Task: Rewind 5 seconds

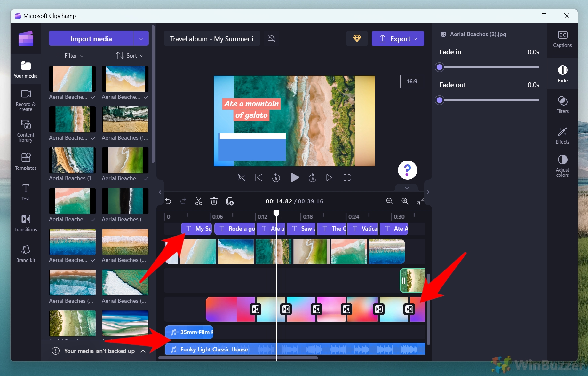Action: click(x=276, y=177)
